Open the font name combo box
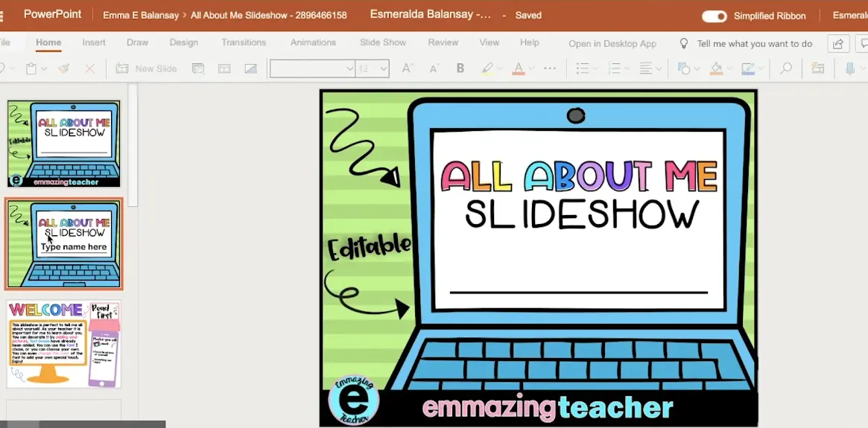The width and height of the screenshot is (868, 428). tap(312, 68)
